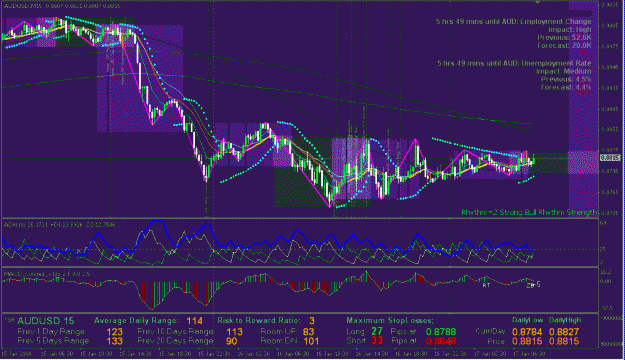Click the 'Previous: 4.5%' value
The height and width of the screenshot is (360, 625).
click(x=566, y=79)
